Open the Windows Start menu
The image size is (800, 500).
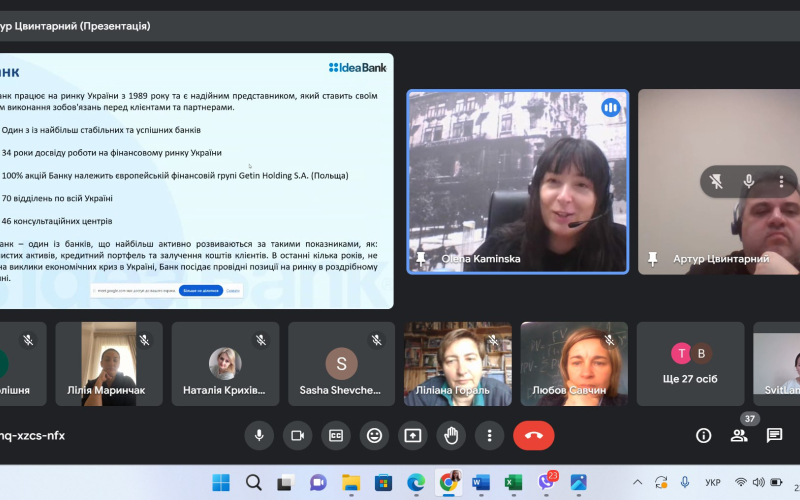pos(221,482)
